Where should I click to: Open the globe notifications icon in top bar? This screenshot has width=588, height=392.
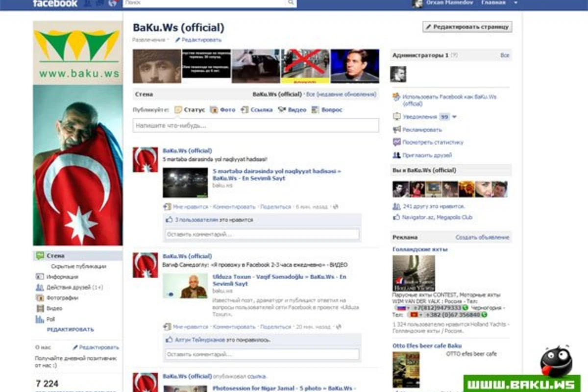[x=113, y=3]
